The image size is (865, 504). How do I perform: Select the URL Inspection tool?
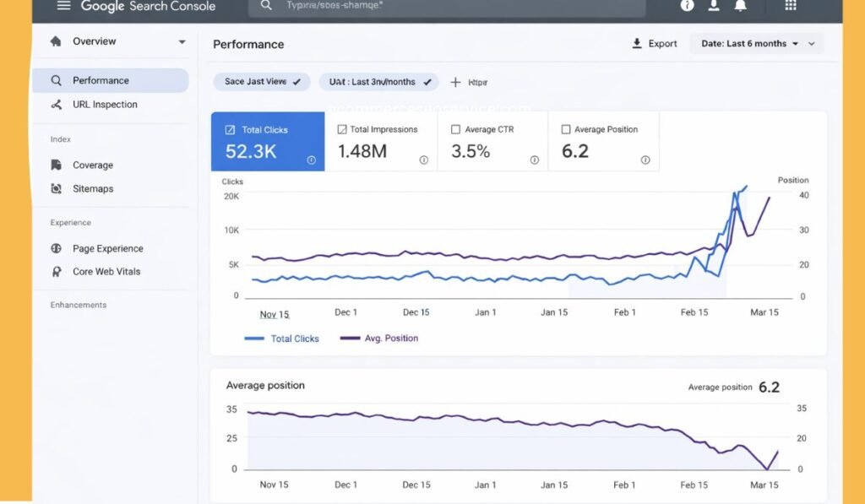105,104
